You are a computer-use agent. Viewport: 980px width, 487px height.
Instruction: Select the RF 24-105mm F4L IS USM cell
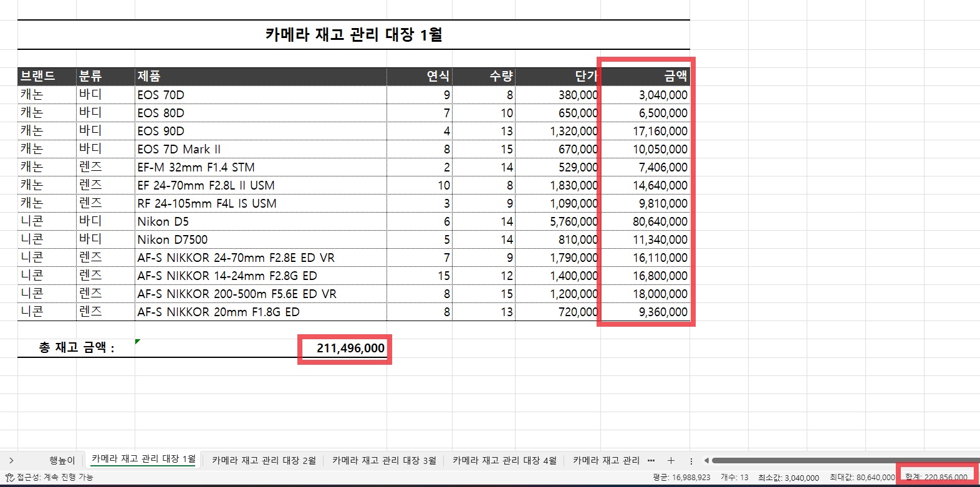261,203
